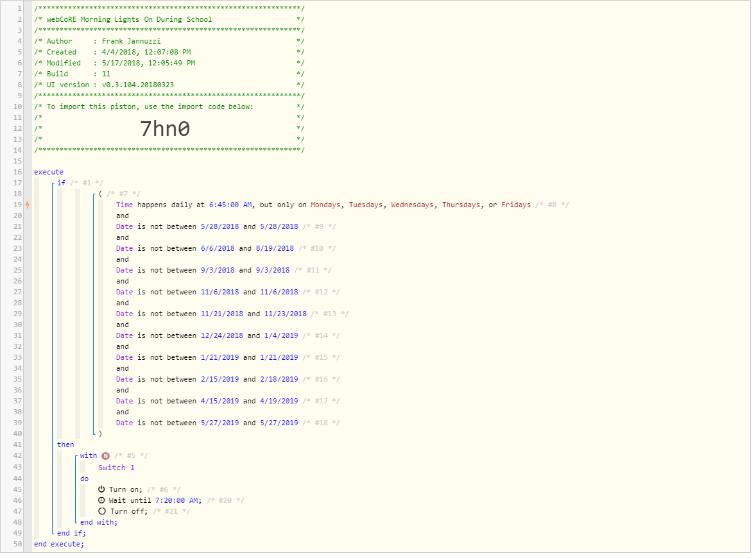
Task: Click the do keyword on line 44
Action: pos(84,480)
